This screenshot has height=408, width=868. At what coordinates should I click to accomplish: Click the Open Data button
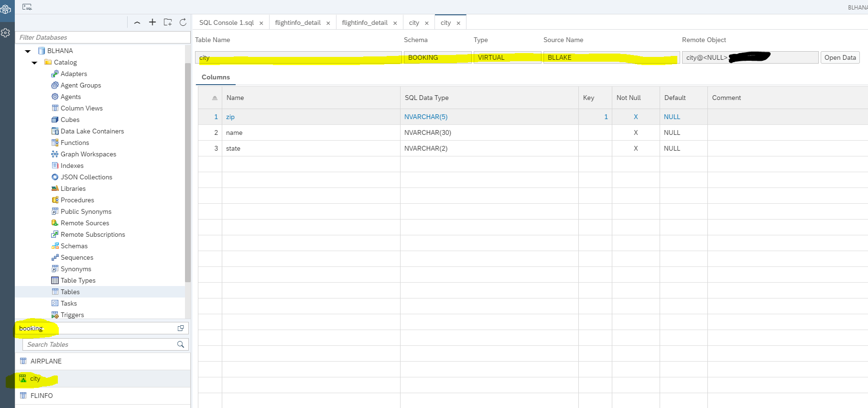point(840,57)
